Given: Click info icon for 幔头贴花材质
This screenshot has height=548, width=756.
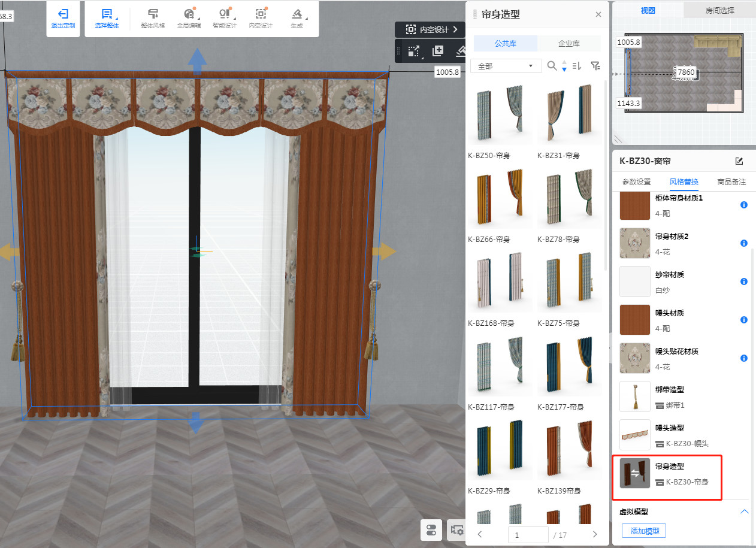Looking at the screenshot, I should (x=744, y=358).
